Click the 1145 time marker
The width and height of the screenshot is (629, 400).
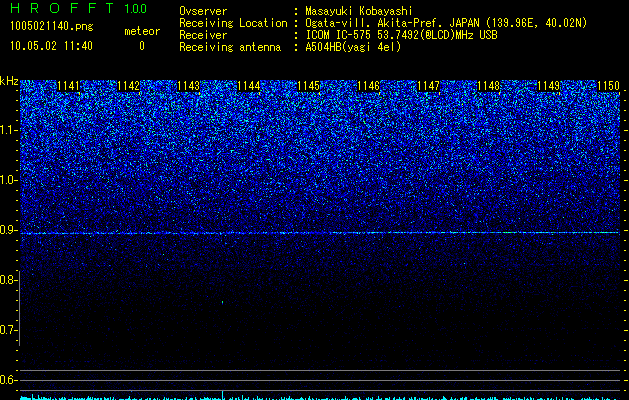coord(308,86)
